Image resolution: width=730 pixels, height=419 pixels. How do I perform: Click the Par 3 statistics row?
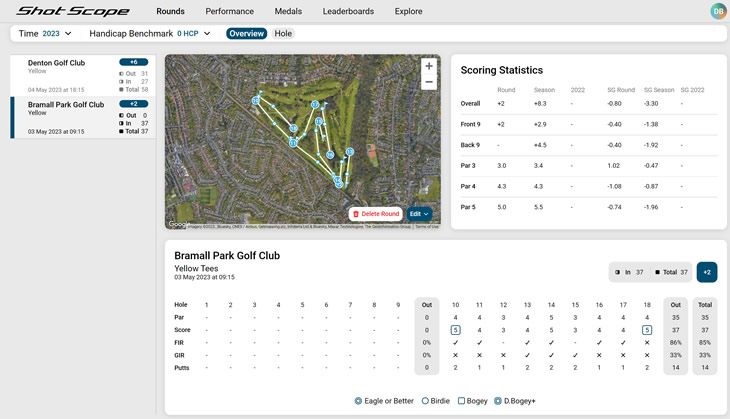(588, 165)
